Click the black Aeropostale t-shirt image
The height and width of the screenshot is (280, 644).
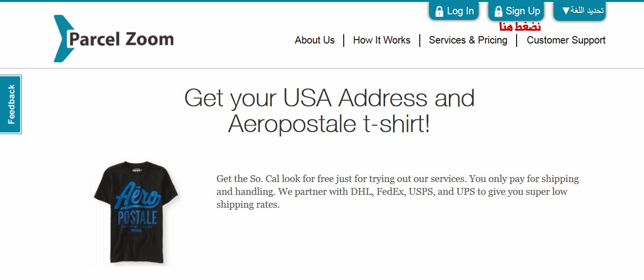click(x=136, y=213)
